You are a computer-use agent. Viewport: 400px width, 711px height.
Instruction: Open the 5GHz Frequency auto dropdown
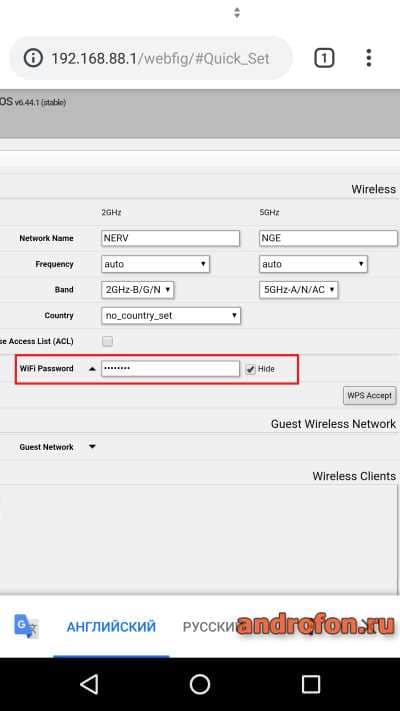click(x=313, y=264)
